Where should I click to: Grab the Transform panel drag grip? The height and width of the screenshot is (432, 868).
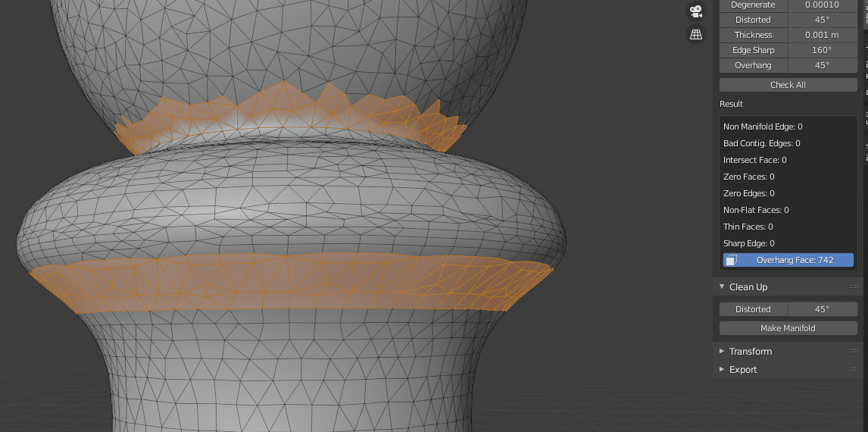854,351
